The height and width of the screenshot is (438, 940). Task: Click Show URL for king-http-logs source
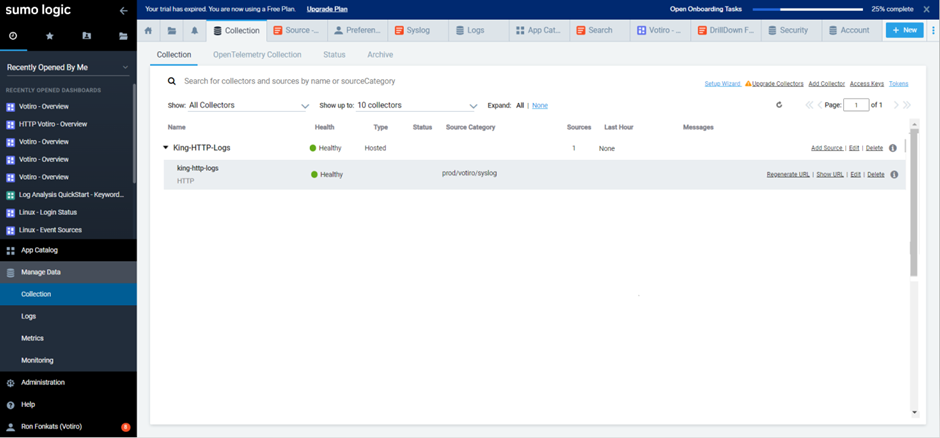pos(830,174)
